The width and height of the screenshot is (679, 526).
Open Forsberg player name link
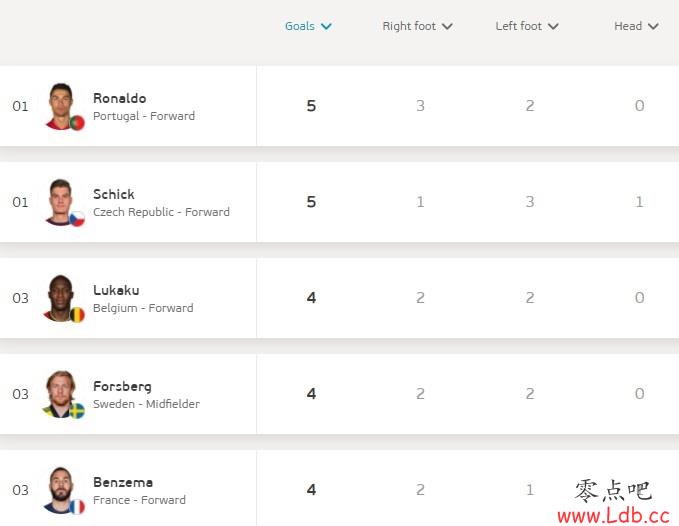[x=122, y=386]
